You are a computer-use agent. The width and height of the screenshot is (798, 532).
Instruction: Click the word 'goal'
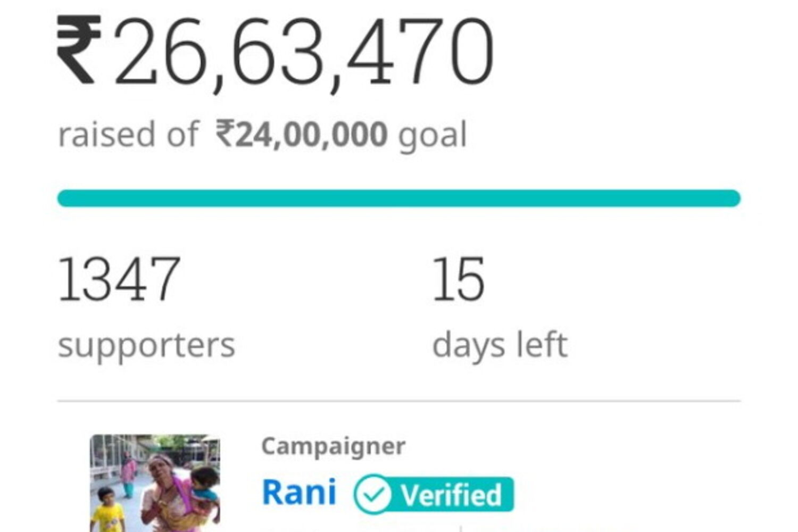(433, 136)
